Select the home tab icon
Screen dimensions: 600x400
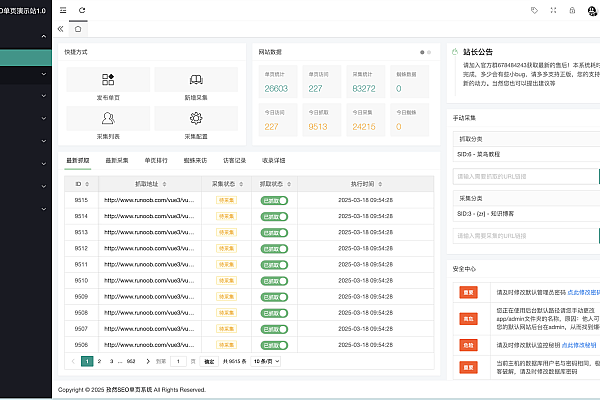click(78, 29)
